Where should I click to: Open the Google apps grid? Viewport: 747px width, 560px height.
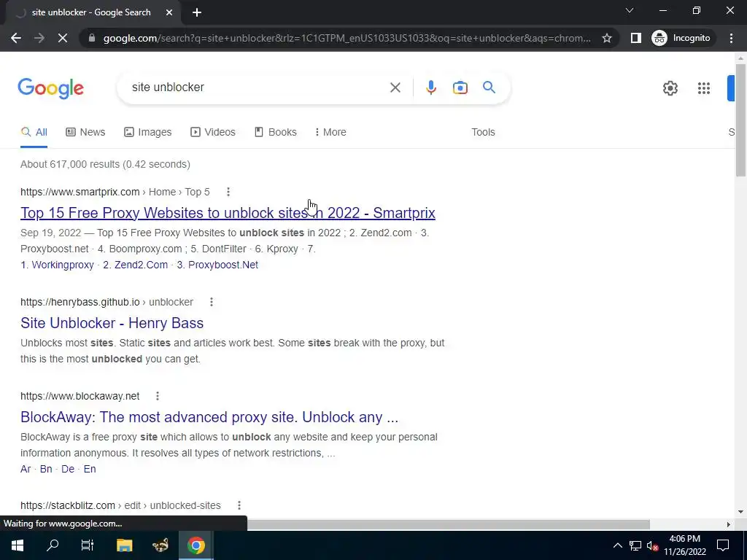pyautogui.click(x=704, y=88)
